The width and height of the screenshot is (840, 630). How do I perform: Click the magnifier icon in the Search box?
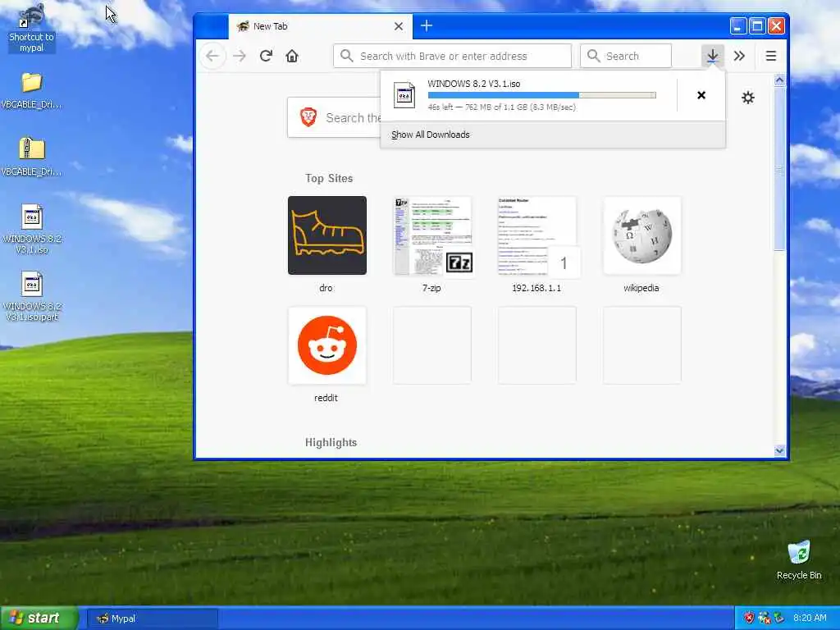tap(593, 56)
